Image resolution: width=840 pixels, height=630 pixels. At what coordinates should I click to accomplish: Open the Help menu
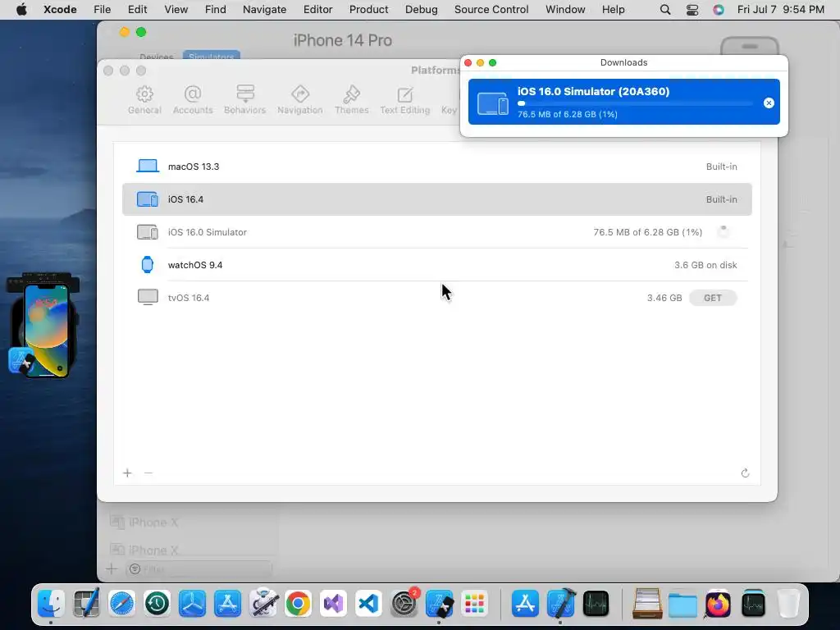[613, 10]
